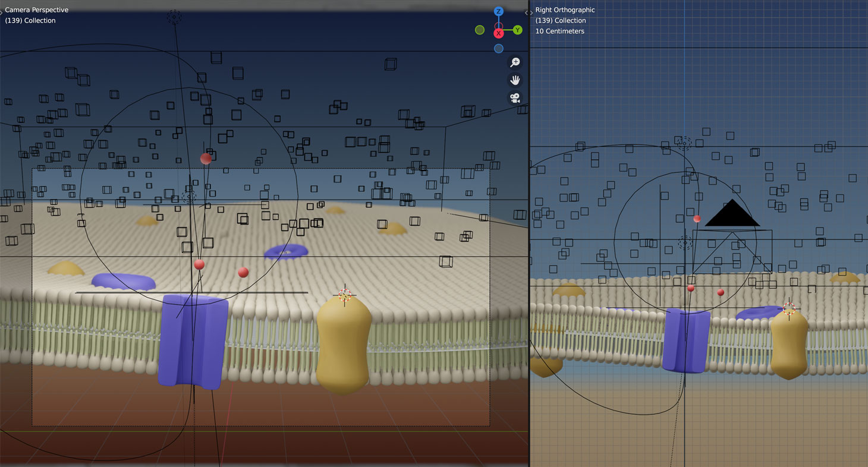The width and height of the screenshot is (868, 467).
Task: Snap to negative Z view via dim blue circle
Action: coord(499,49)
